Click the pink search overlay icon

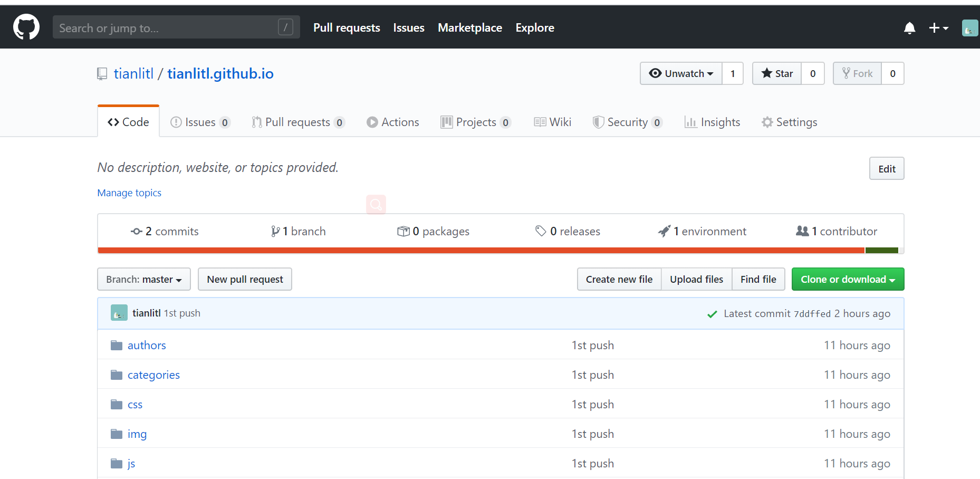(x=376, y=205)
